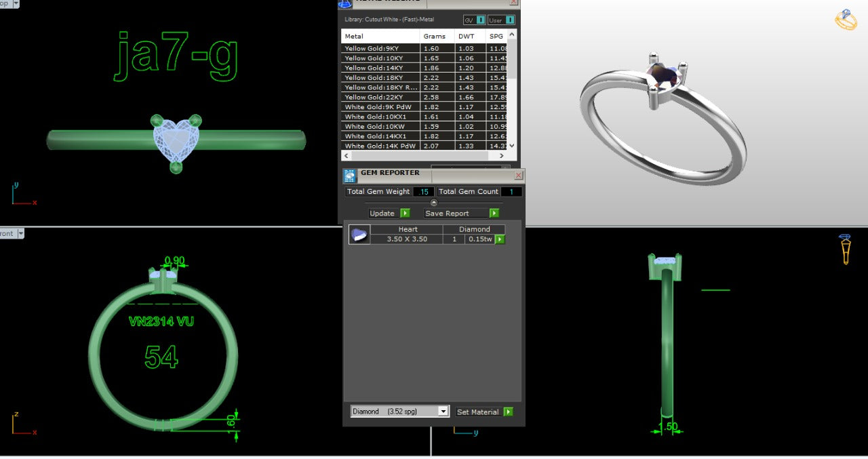Select the White Gold:10KW row
868x459 pixels.
(x=424, y=126)
